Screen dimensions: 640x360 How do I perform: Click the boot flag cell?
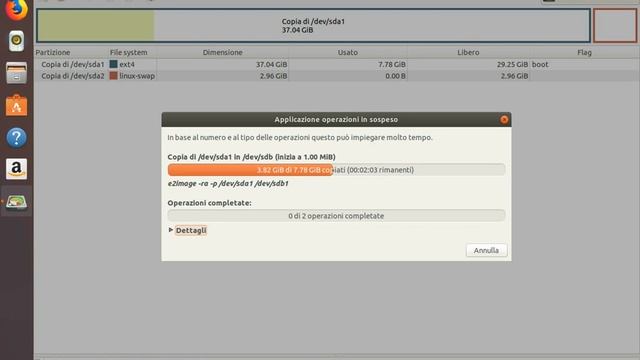click(x=540, y=64)
